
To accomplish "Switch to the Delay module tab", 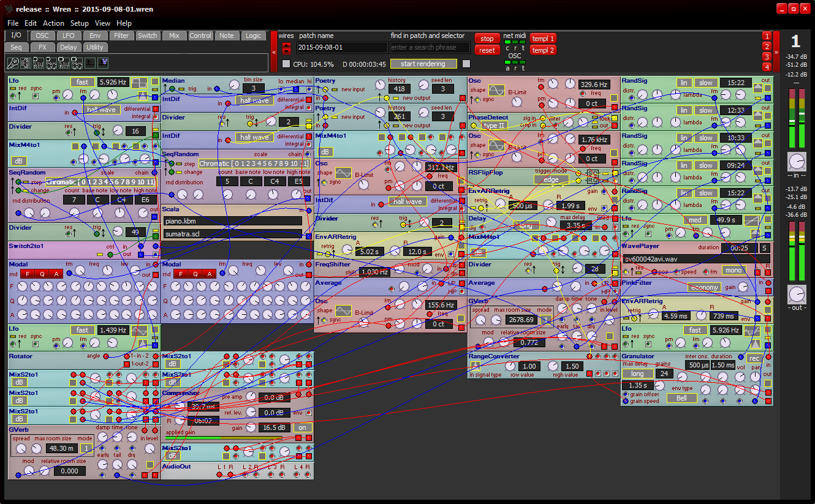I will pos(69,47).
